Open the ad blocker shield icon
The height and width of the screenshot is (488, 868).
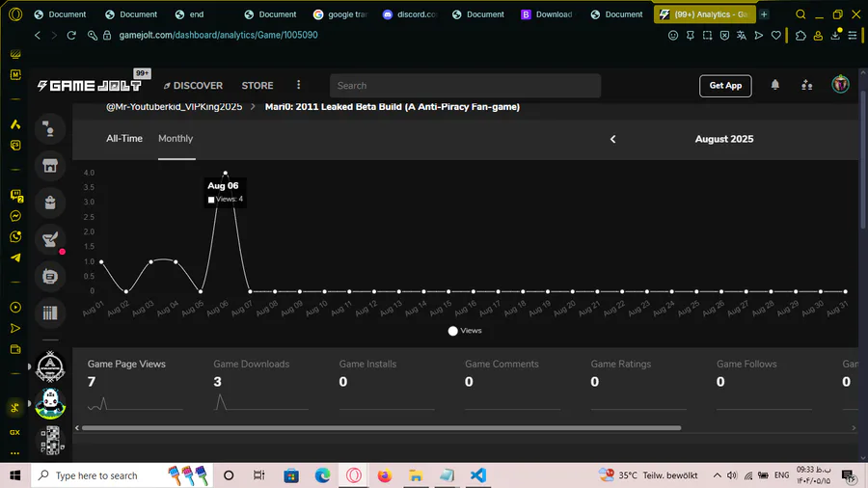pyautogui.click(x=724, y=36)
